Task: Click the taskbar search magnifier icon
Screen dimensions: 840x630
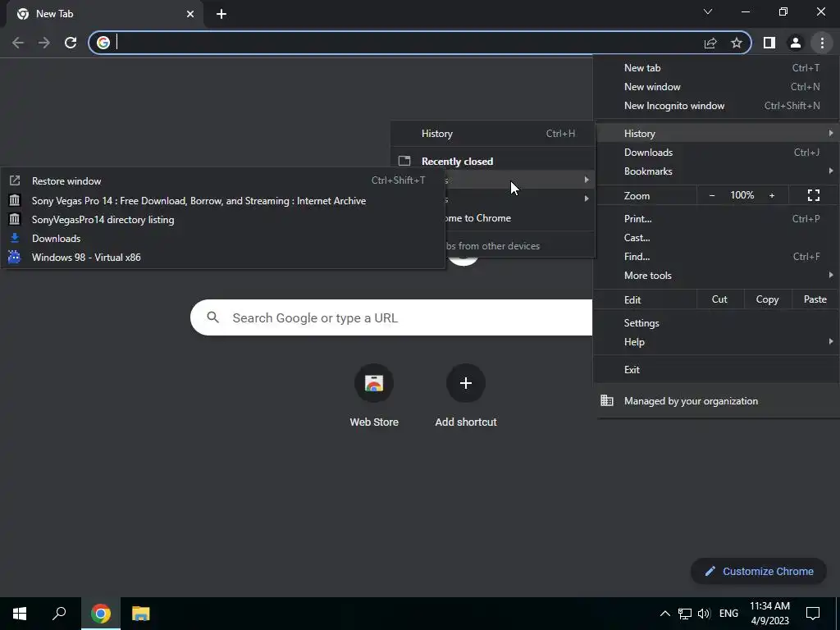Action: 59,614
